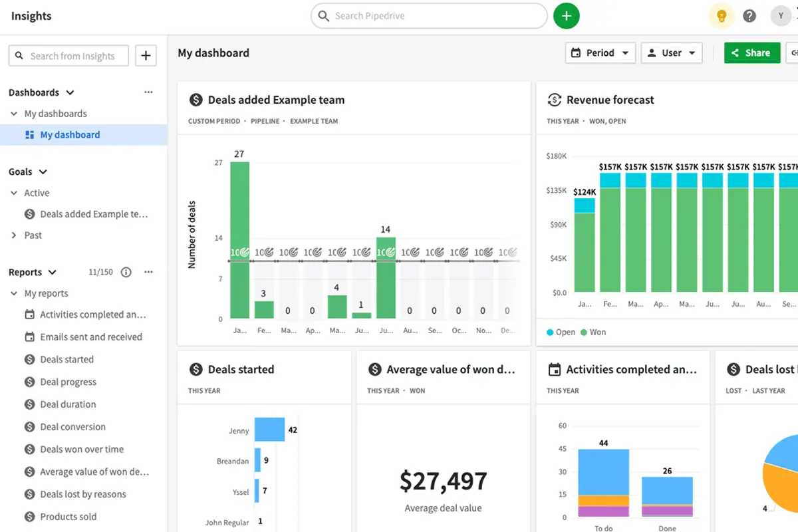The width and height of the screenshot is (798, 532).
Task: Collapse the Active goals group
Action: pyautogui.click(x=14, y=193)
